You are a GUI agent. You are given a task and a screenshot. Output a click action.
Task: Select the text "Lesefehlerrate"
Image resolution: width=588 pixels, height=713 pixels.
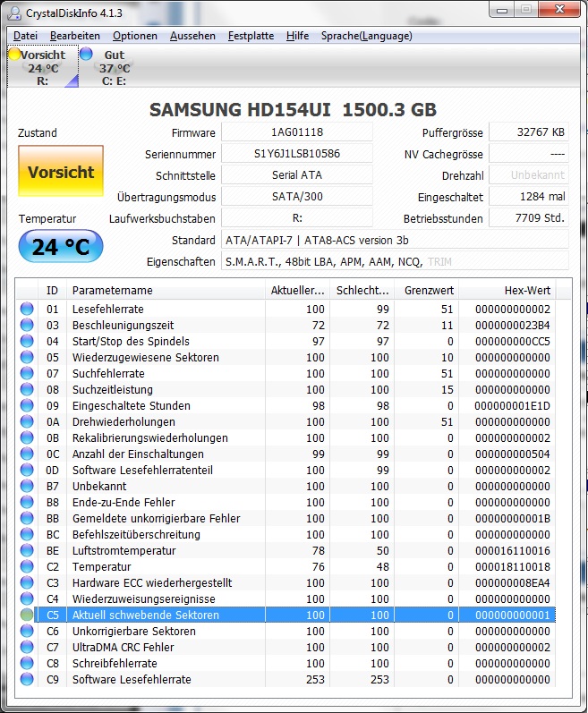click(107, 310)
